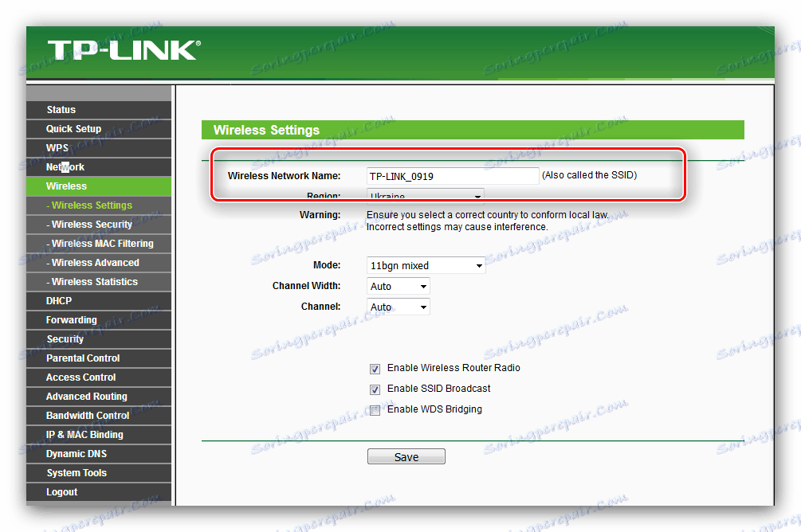Open Quick Setup in sidebar

click(99, 129)
